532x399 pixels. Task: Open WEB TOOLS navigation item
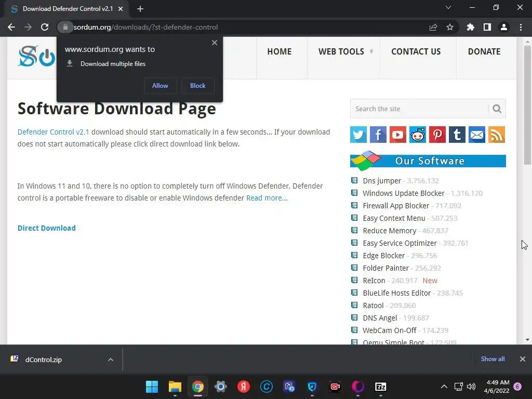341,51
